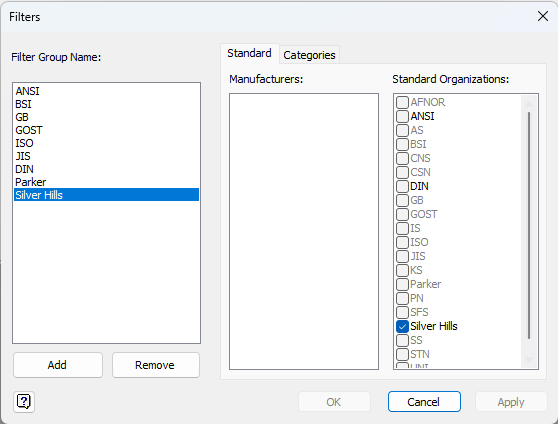Enable the KS checkbox

[x=402, y=270]
